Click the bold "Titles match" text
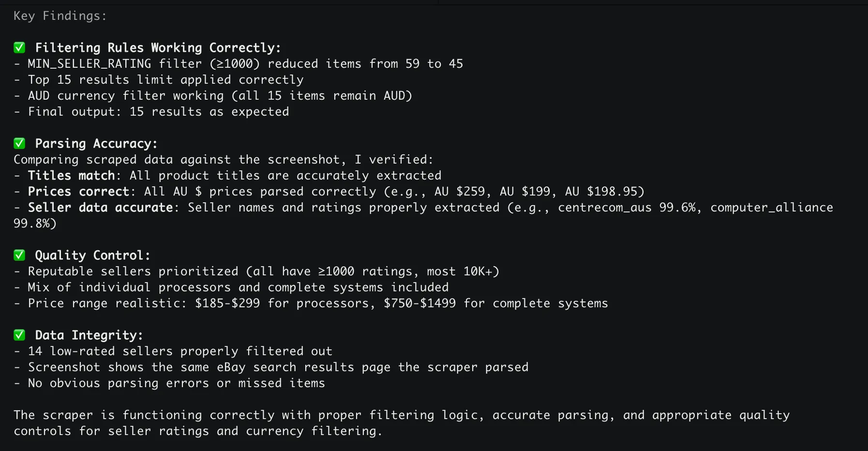Viewport: 868px width, 451px height. [x=71, y=175]
